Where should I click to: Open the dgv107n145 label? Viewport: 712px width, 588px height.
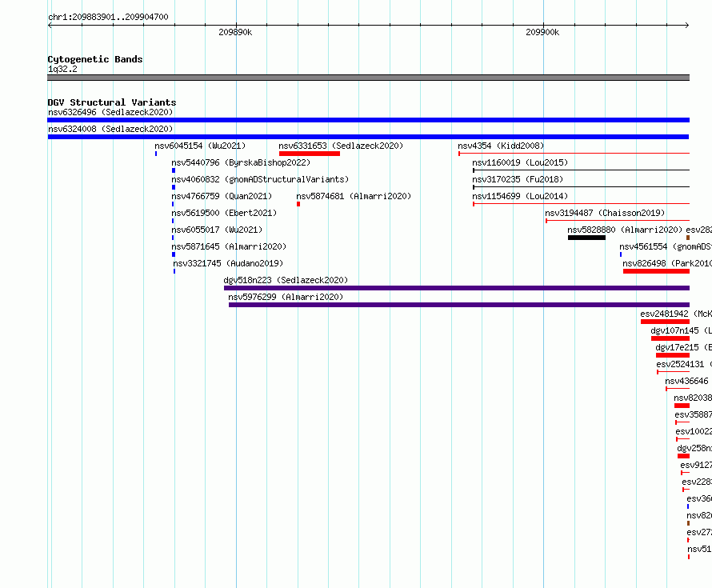[681, 330]
